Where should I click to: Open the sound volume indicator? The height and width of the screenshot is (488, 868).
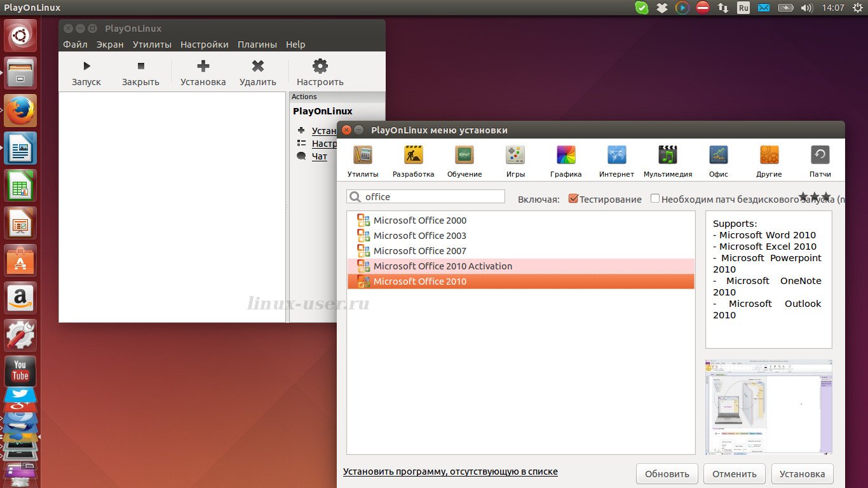[807, 8]
